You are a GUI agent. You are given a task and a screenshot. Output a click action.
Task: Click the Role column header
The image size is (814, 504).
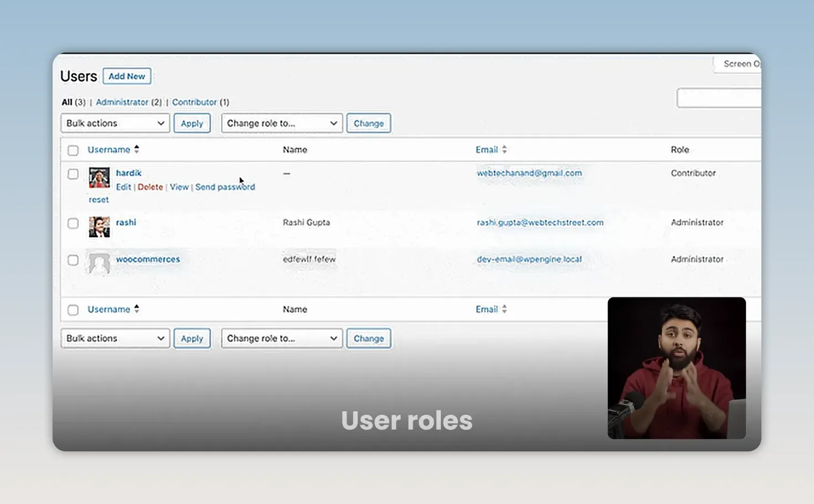click(680, 150)
